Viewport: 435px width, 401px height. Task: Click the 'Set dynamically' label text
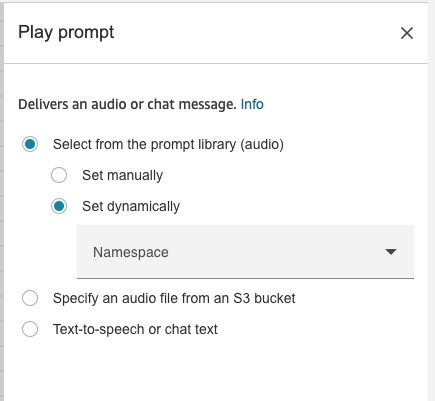point(131,206)
